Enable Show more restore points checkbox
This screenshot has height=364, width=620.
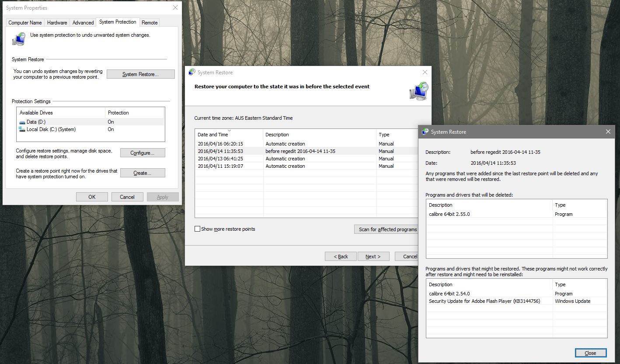point(198,229)
